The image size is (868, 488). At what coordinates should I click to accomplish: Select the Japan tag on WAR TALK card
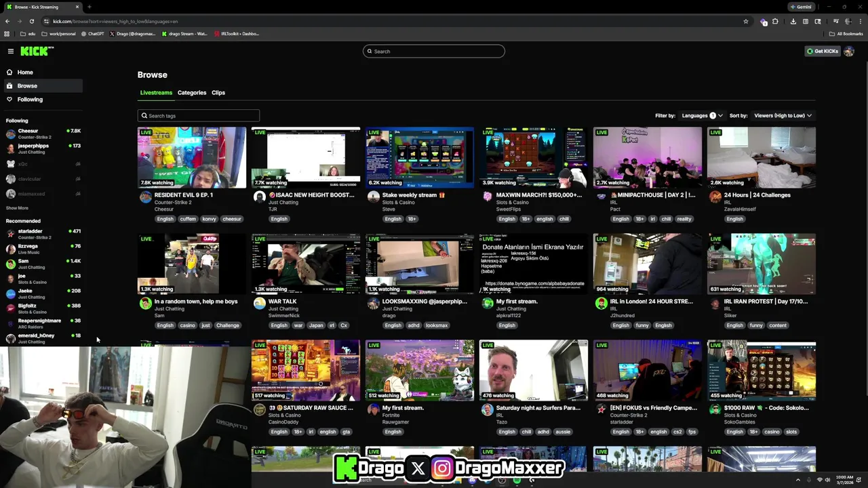pos(316,325)
